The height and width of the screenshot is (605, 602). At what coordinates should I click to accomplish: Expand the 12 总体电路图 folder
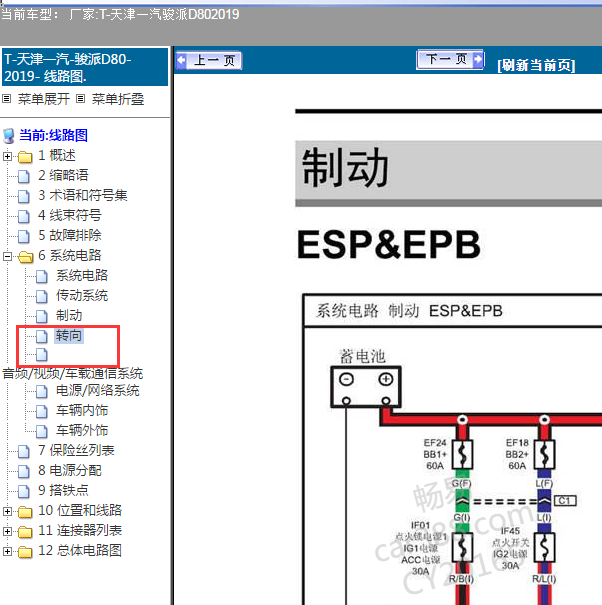pos(7,551)
